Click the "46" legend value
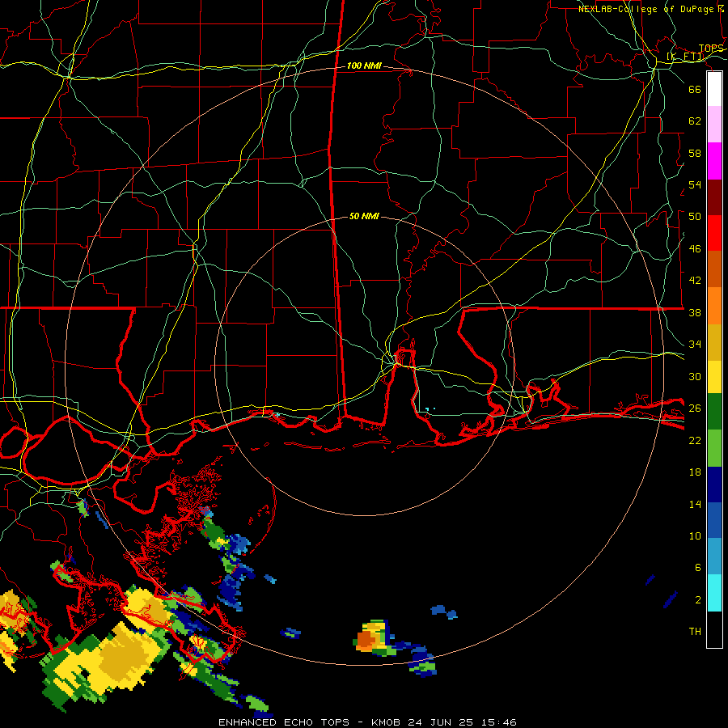The height and width of the screenshot is (728, 728). [x=695, y=249]
